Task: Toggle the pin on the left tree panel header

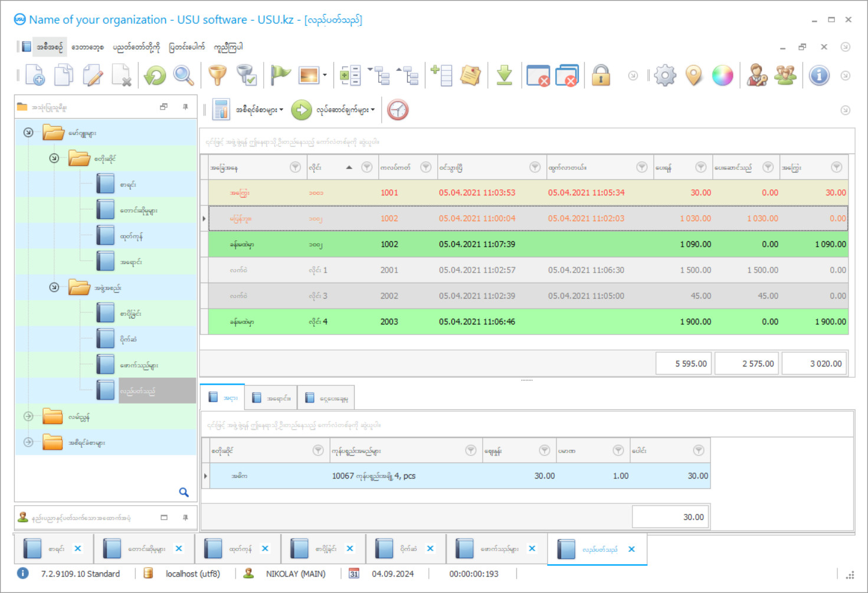Action: [x=185, y=107]
